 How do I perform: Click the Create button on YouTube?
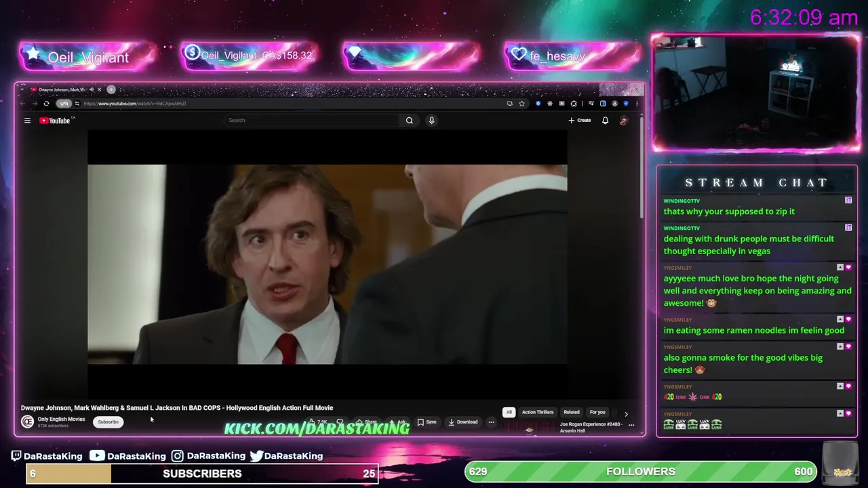[x=580, y=121]
